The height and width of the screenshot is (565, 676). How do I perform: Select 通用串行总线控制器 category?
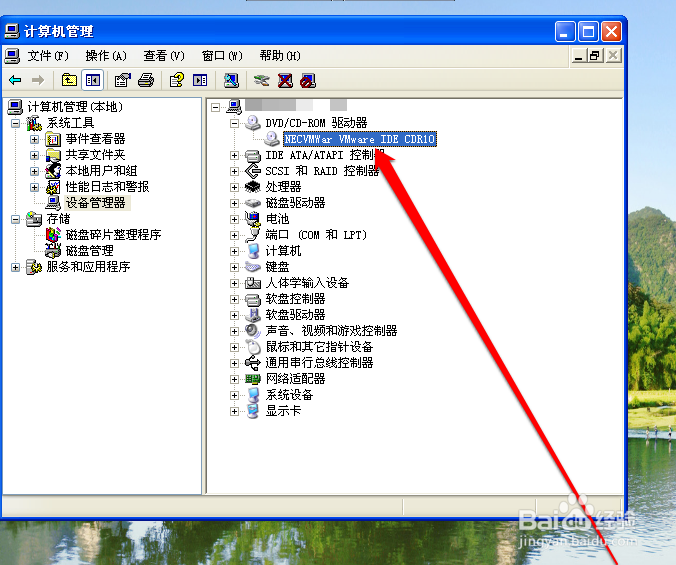pyautogui.click(x=319, y=363)
